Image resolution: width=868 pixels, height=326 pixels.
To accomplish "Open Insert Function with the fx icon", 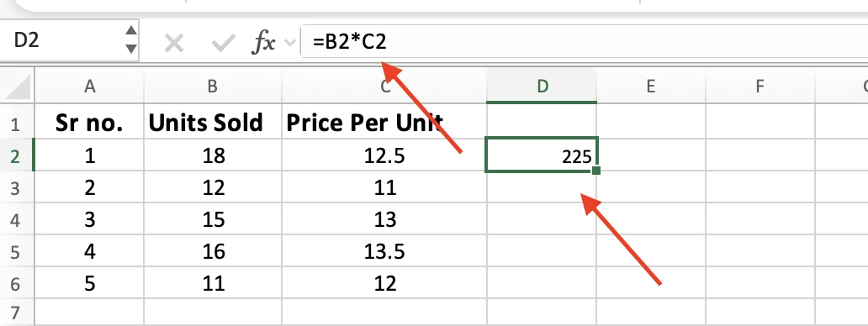I will (x=263, y=42).
